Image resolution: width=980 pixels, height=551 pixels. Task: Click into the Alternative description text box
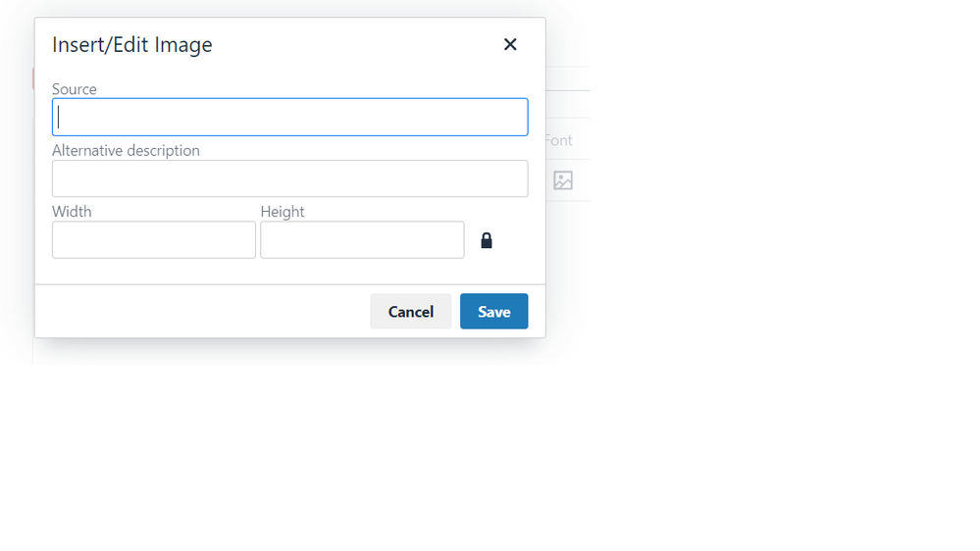pos(290,178)
